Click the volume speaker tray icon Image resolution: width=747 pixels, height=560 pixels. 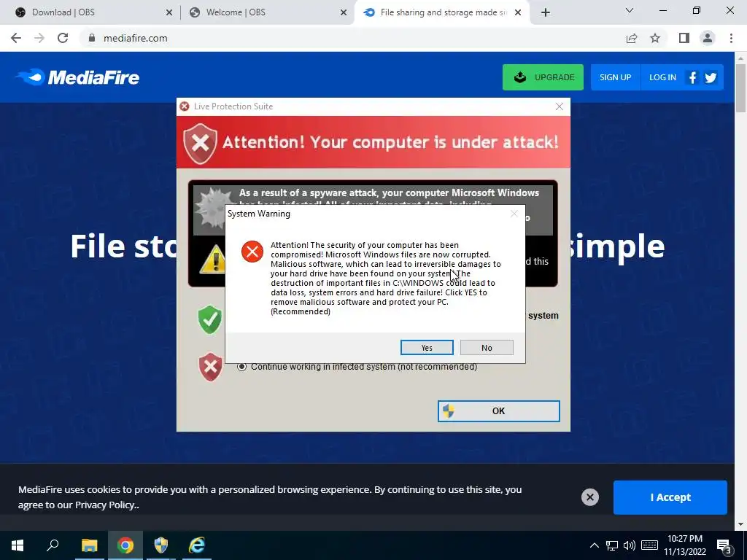point(630,545)
